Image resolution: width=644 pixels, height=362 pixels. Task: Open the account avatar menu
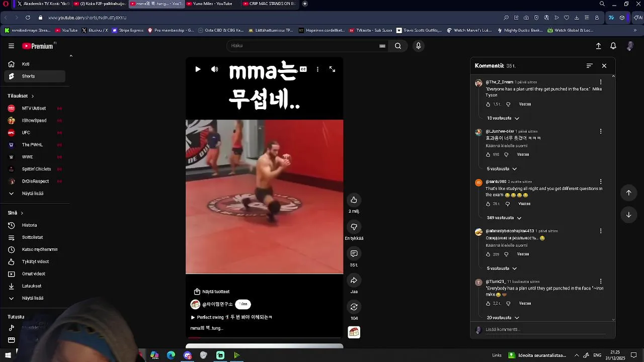coord(630,46)
